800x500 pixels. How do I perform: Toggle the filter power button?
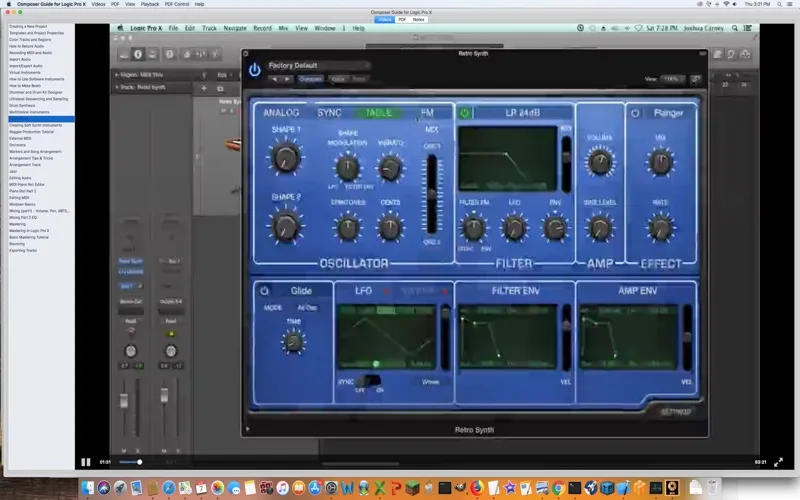(x=464, y=113)
